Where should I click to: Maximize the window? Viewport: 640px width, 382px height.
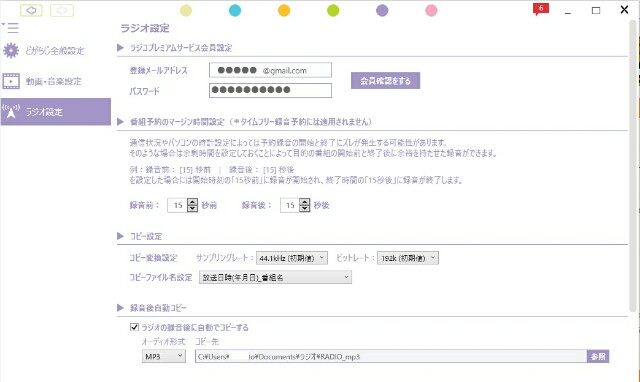[596, 10]
